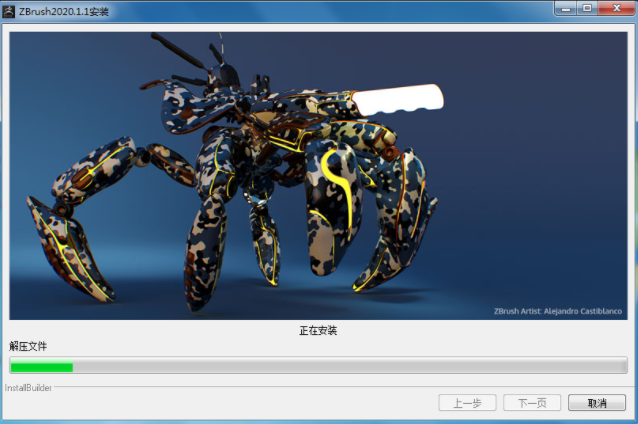Select the 解压文件 status text

point(28,346)
